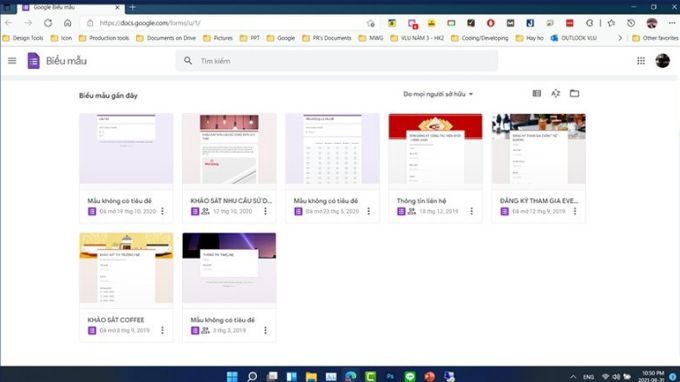Switch to list view layout
Image resolution: width=680 pixels, height=382 pixels.
coord(536,93)
